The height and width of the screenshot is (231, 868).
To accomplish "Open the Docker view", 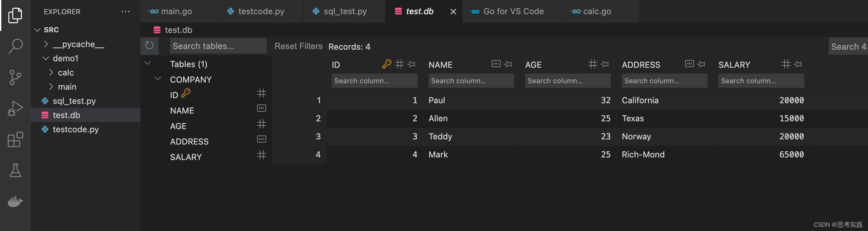I will pyautogui.click(x=15, y=201).
